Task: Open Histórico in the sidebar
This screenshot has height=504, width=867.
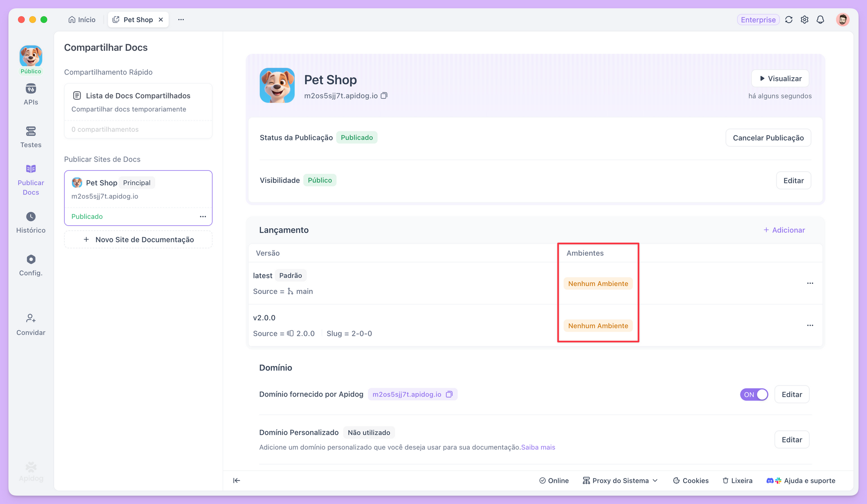Action: pyautogui.click(x=31, y=223)
